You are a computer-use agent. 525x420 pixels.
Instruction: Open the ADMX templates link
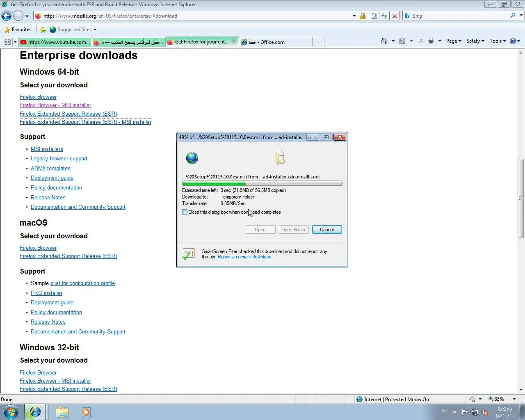coord(50,169)
